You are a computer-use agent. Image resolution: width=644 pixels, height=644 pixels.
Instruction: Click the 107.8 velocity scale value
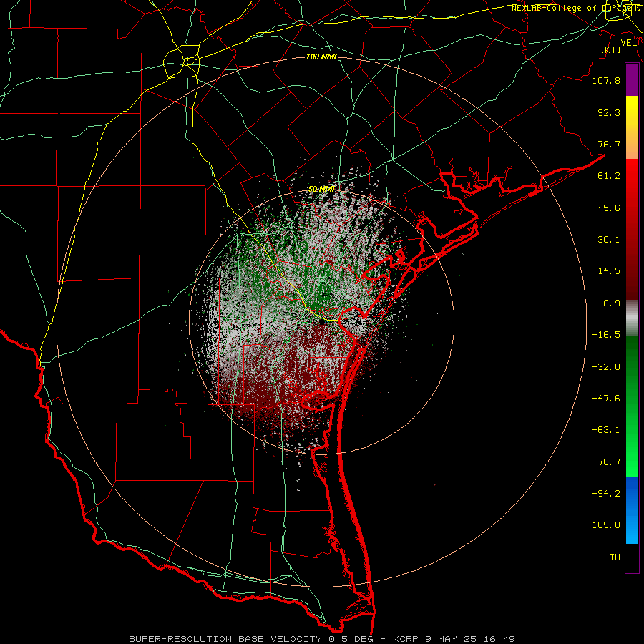tap(606, 80)
